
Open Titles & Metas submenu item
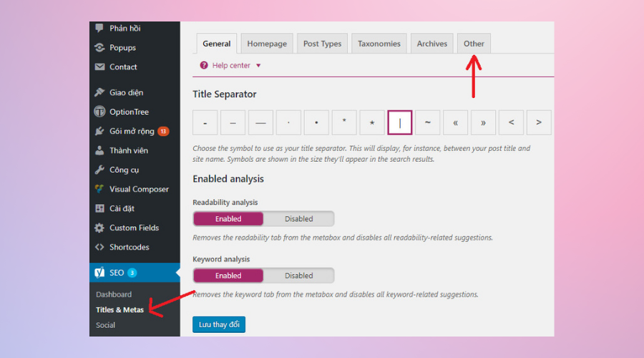click(119, 310)
